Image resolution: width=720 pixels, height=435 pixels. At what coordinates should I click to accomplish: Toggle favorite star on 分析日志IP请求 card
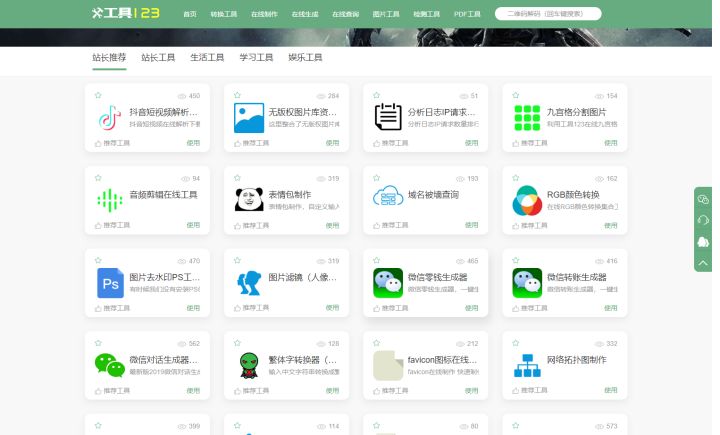[377, 96]
